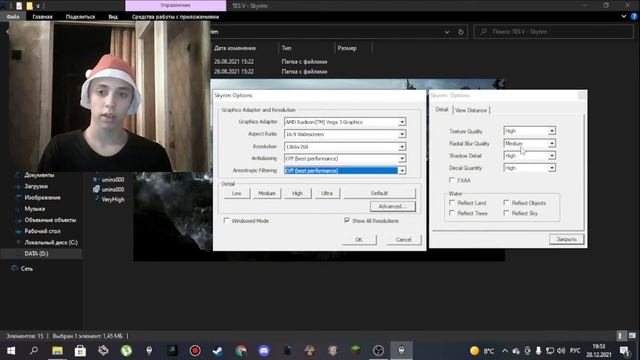Viewport: 640px width, 360px height.
Task: Open the volume speaker tray icon
Action: click(561, 351)
